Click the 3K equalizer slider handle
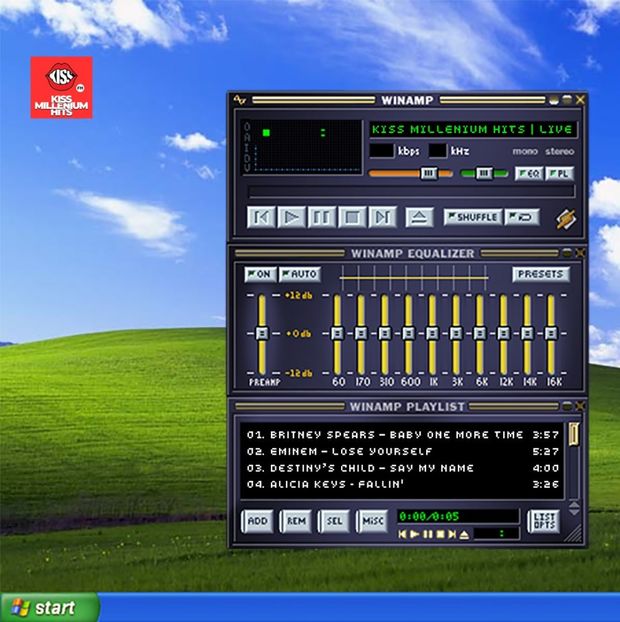Screen dimensions: 620x622 pyautogui.click(x=456, y=333)
